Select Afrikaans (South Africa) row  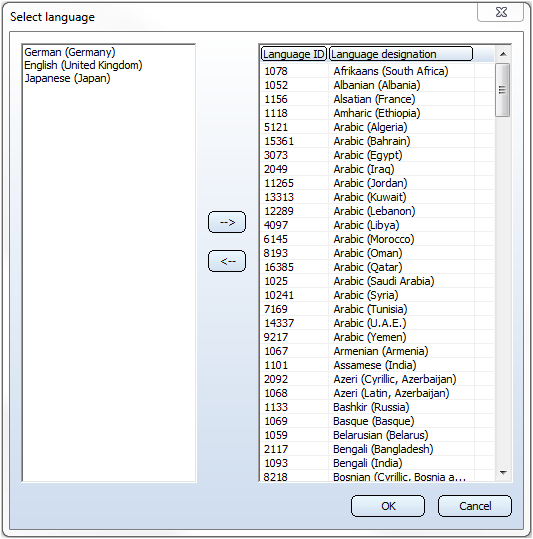pos(377,71)
